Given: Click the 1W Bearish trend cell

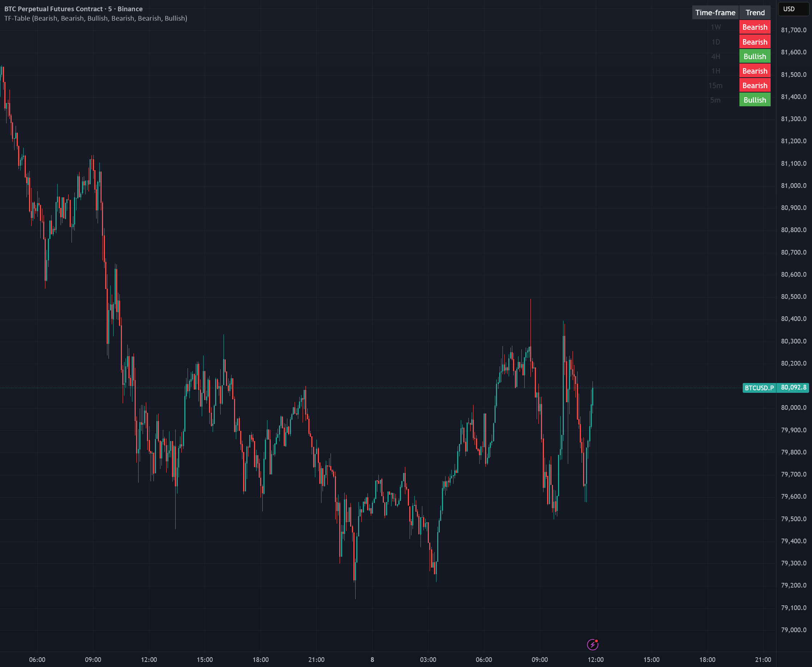Looking at the screenshot, I should (x=755, y=27).
